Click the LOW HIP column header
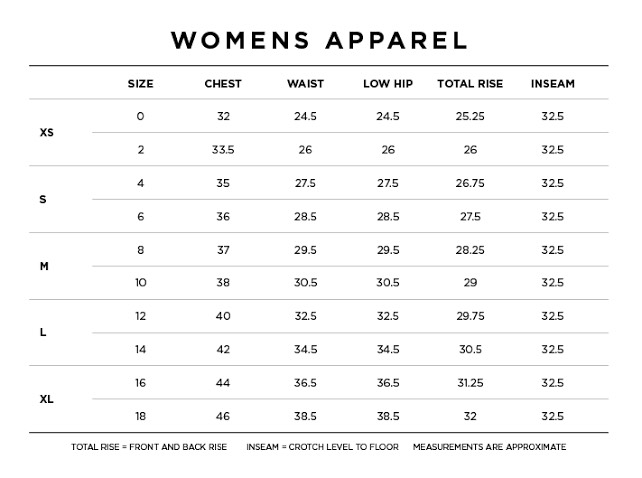The width and height of the screenshot is (642, 478). (388, 84)
